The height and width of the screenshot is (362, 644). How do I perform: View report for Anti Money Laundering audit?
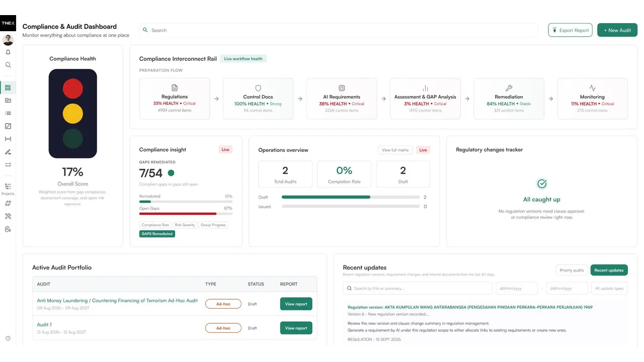coord(296,304)
